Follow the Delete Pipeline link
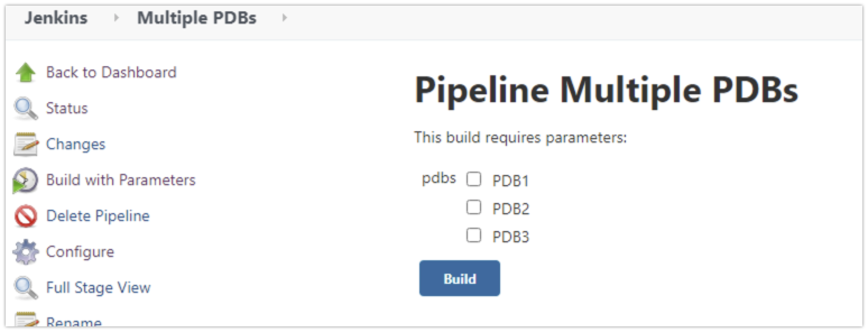 [x=98, y=216]
